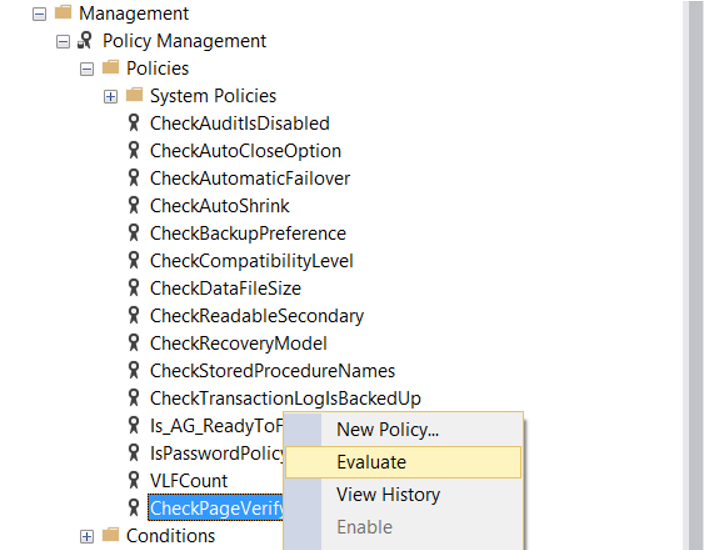Expand the Conditions folder
The width and height of the screenshot is (704, 550).
click(87, 537)
